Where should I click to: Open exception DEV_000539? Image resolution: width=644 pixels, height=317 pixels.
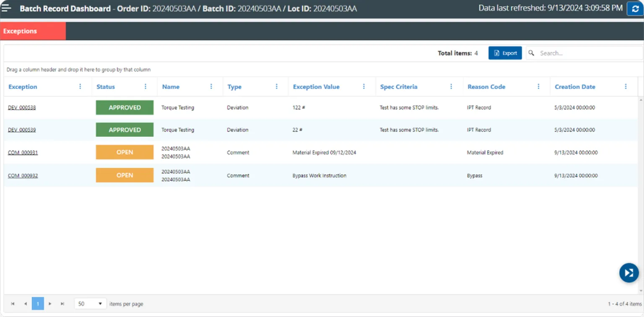[x=22, y=130]
